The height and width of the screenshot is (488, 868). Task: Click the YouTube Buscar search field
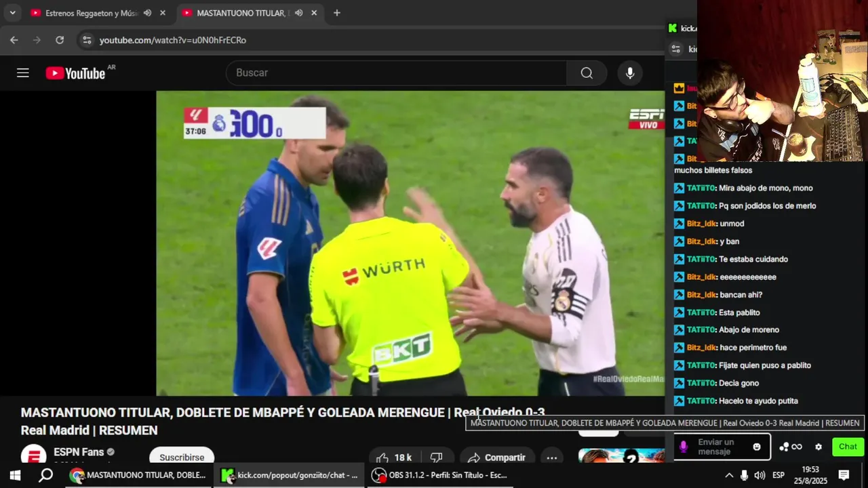pos(397,73)
